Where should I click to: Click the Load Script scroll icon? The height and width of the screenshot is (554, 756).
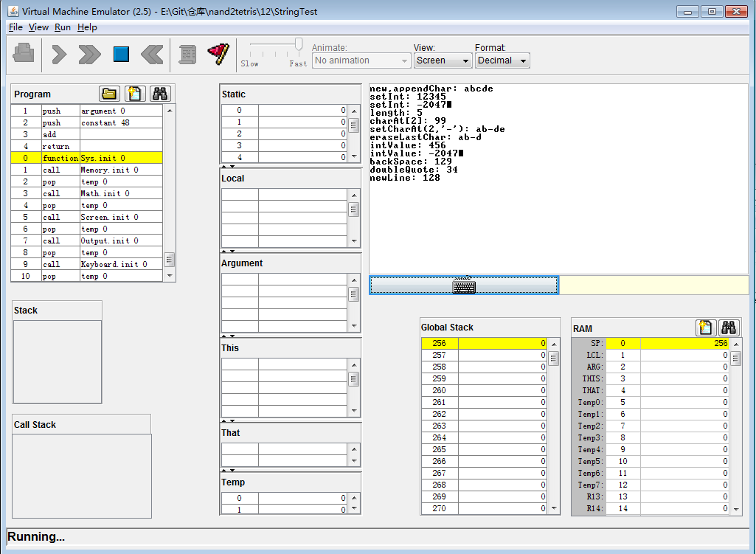click(187, 54)
